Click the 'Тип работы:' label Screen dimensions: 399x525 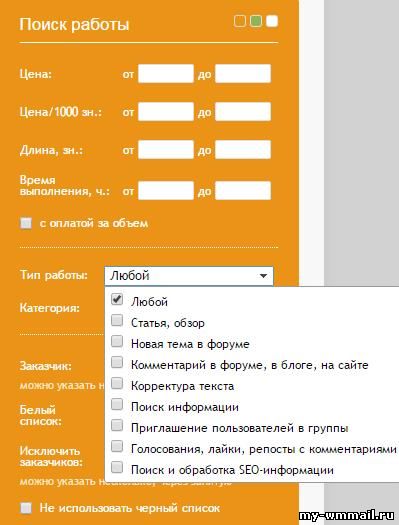tap(54, 275)
